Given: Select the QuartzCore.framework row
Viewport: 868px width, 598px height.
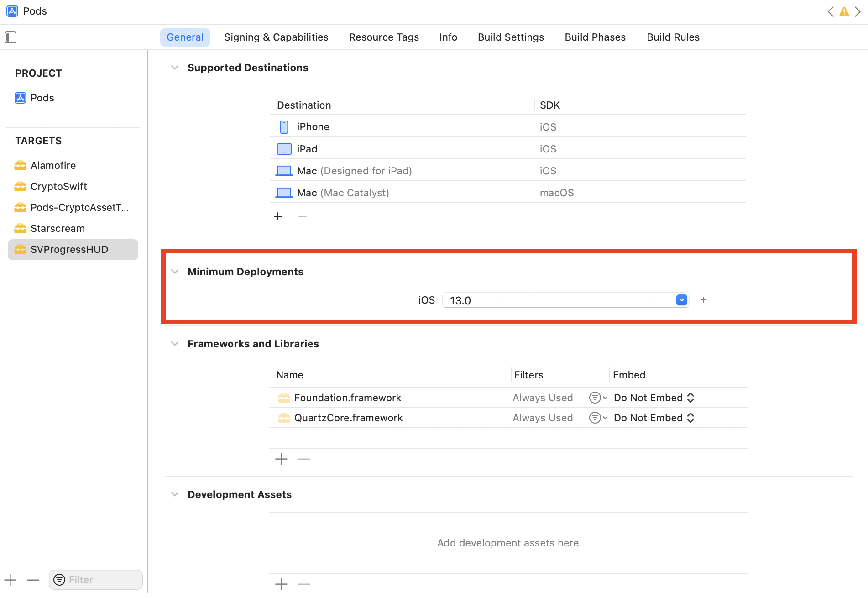Looking at the screenshot, I should point(508,418).
